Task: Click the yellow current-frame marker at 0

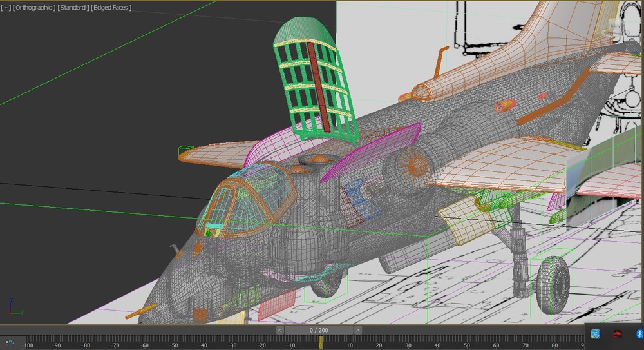Action: point(320,342)
